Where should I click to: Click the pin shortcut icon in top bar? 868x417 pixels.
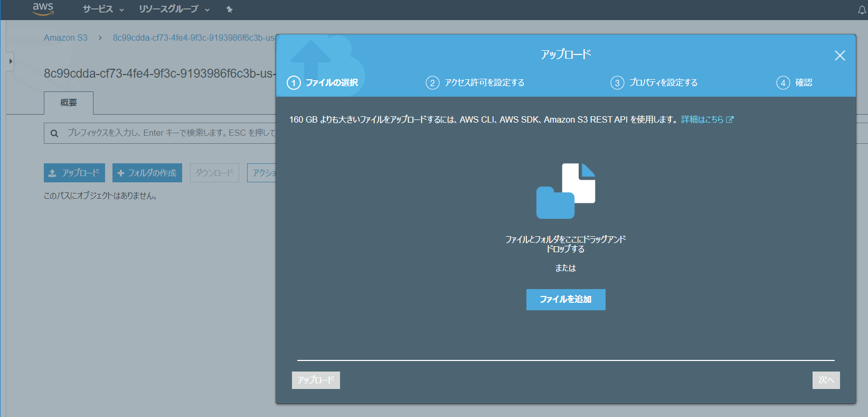229,9
